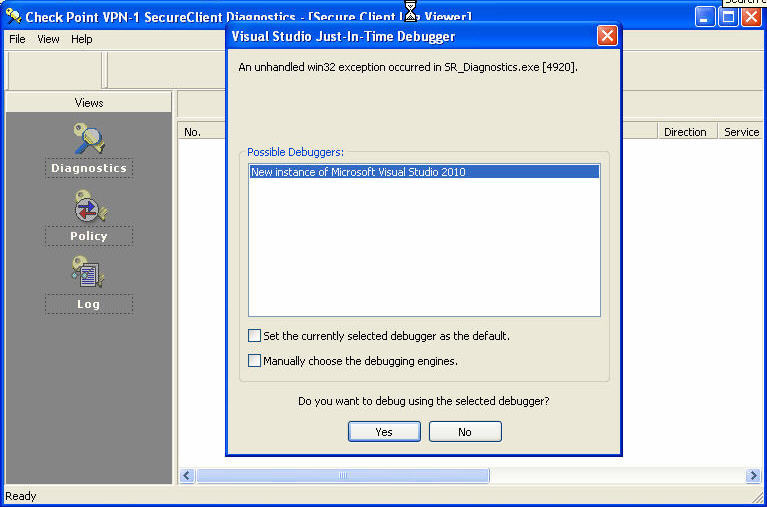Click the Direction column header
Viewport: 767px width, 507px height.
coord(686,132)
